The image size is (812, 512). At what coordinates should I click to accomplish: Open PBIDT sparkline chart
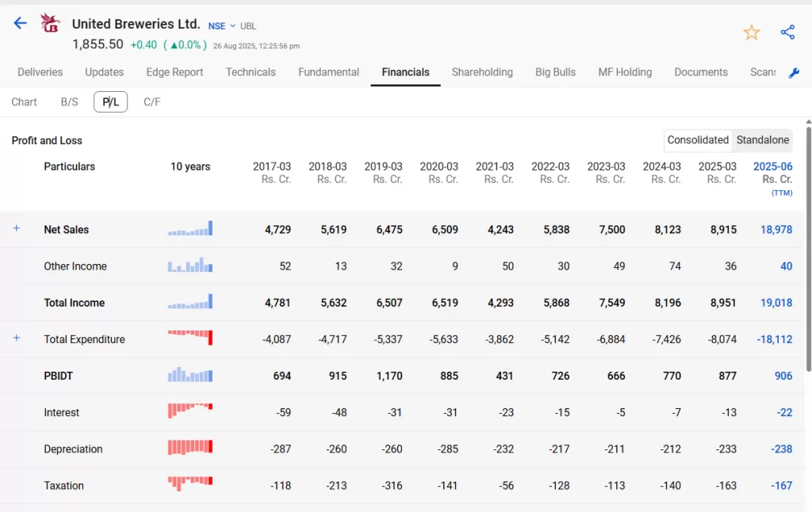(x=190, y=375)
